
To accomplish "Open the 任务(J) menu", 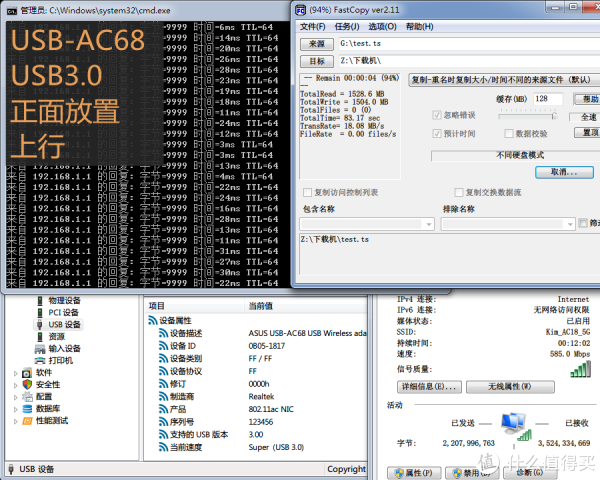I will pyautogui.click(x=347, y=27).
